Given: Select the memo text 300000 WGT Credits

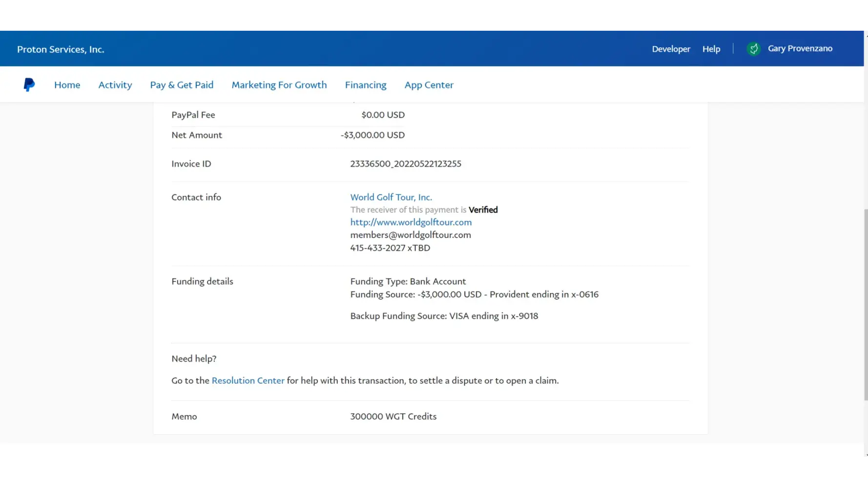Looking at the screenshot, I should click(393, 416).
